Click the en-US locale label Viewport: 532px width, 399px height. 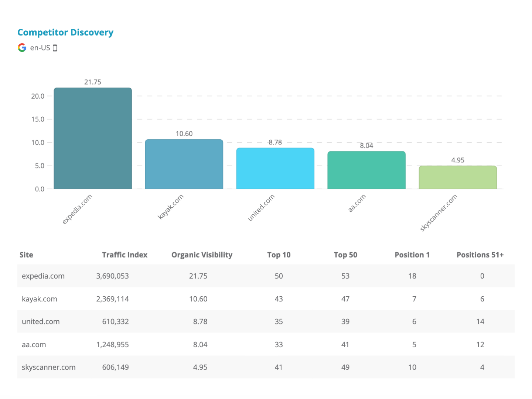pyautogui.click(x=40, y=48)
